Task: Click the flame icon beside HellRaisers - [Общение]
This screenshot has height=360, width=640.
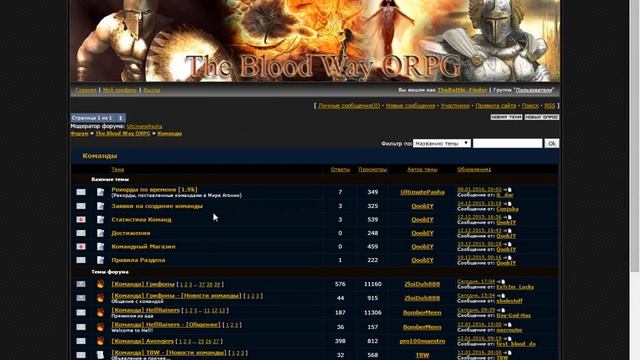Action: 100,327
